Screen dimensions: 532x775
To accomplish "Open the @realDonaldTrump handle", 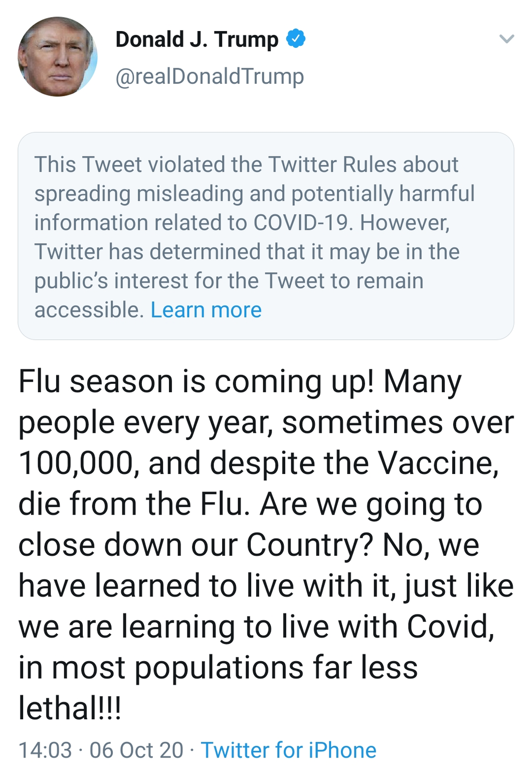I will coord(210,77).
